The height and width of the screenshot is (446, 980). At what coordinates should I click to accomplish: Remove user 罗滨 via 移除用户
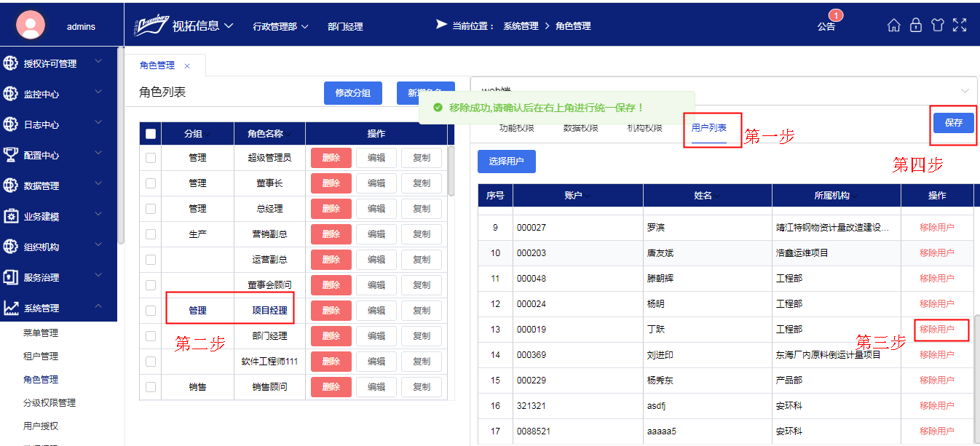[x=937, y=228]
